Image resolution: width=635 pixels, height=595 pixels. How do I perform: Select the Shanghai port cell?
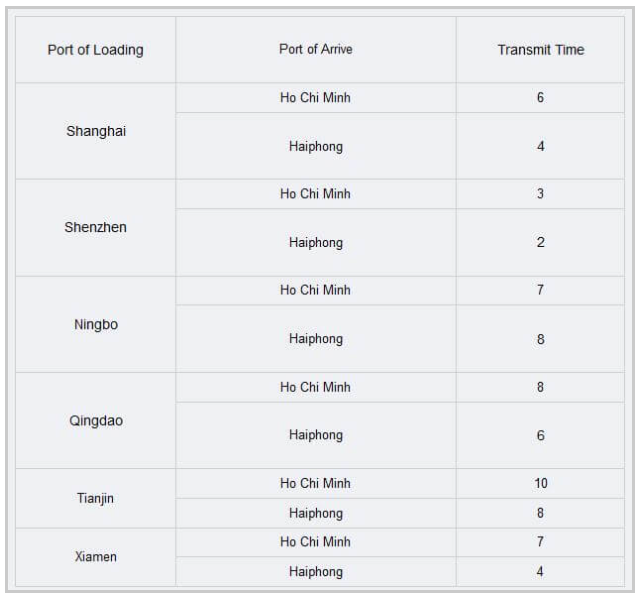(x=95, y=131)
